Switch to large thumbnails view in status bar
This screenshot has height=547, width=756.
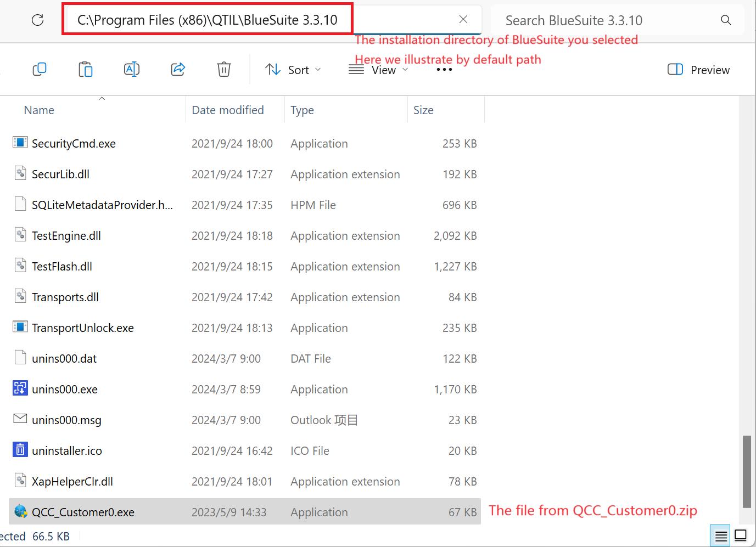click(741, 535)
